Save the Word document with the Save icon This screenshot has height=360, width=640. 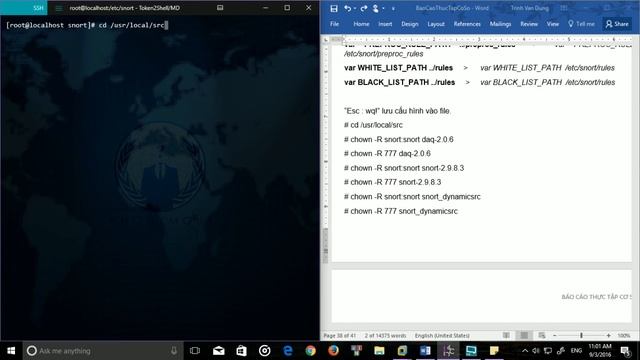pos(334,8)
